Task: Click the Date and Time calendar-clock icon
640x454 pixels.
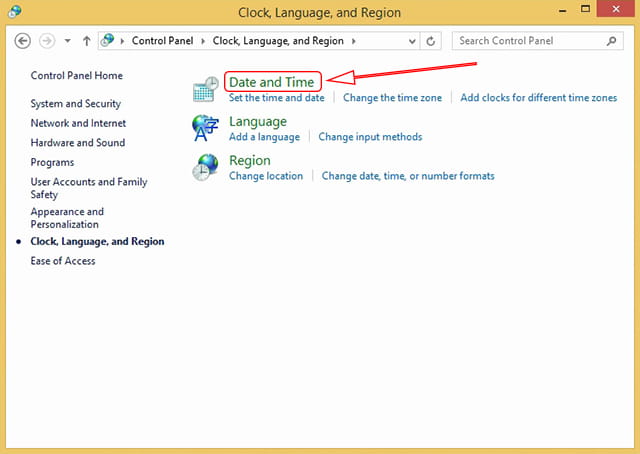Action: click(206, 89)
